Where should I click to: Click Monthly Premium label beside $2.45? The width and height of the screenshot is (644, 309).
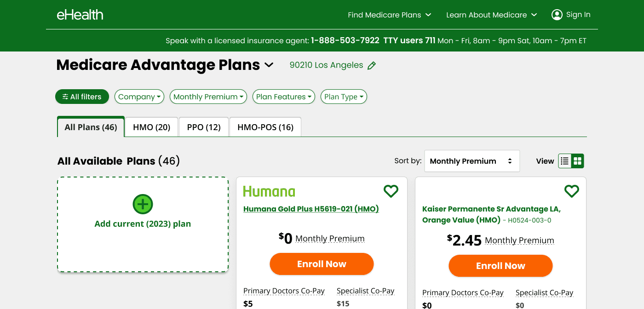(519, 240)
